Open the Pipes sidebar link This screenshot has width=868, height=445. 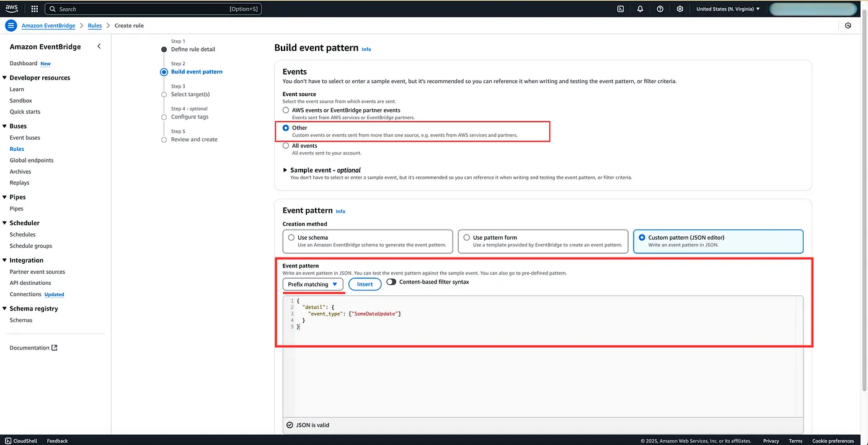(17, 209)
